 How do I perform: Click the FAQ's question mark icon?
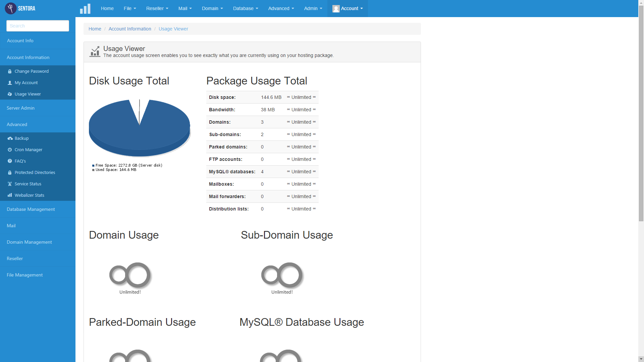point(10,161)
